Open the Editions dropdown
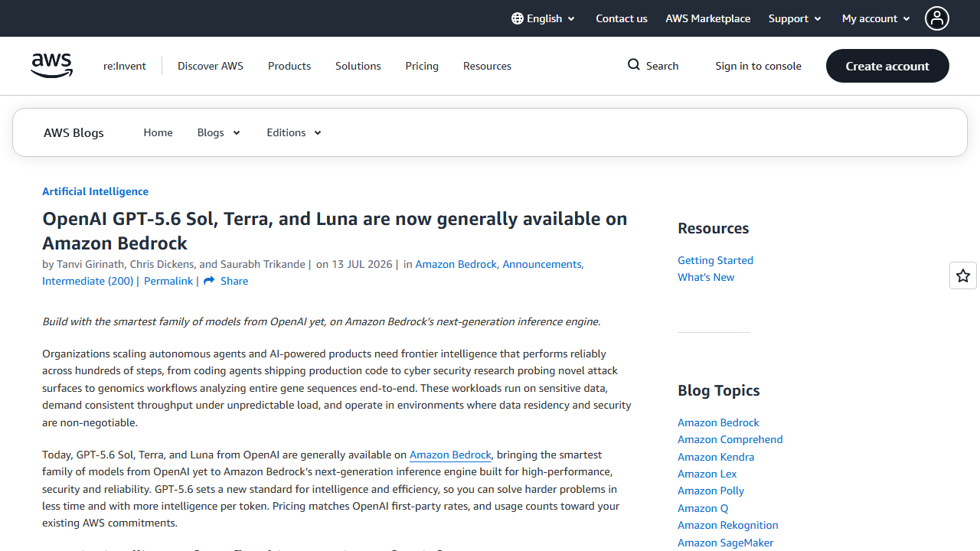 pyautogui.click(x=294, y=132)
